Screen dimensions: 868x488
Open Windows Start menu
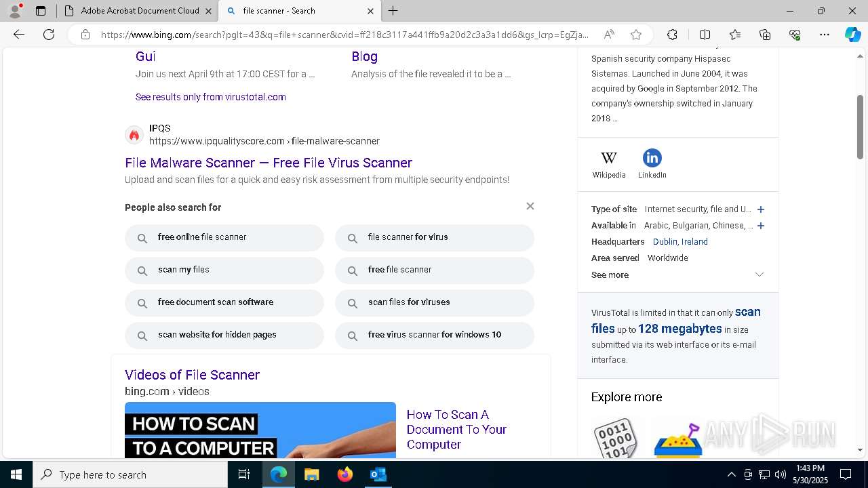point(16,474)
